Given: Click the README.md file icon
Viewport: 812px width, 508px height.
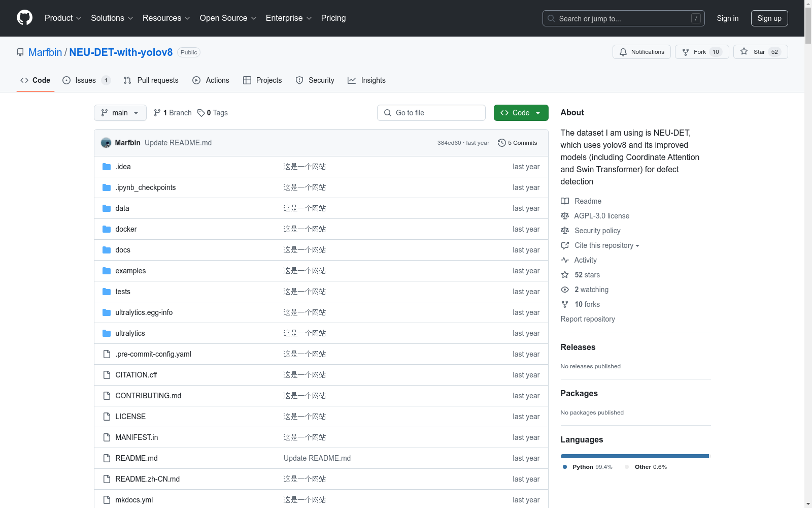Looking at the screenshot, I should click(107, 458).
